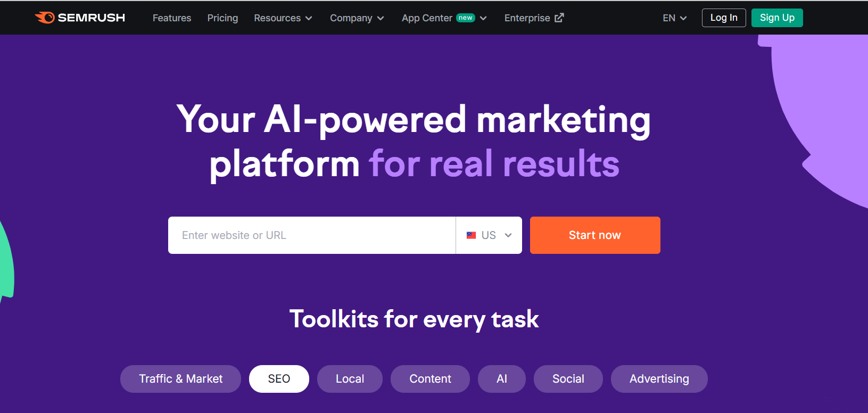This screenshot has height=413, width=868.
Task: Expand the Company menu
Action: coord(357,18)
